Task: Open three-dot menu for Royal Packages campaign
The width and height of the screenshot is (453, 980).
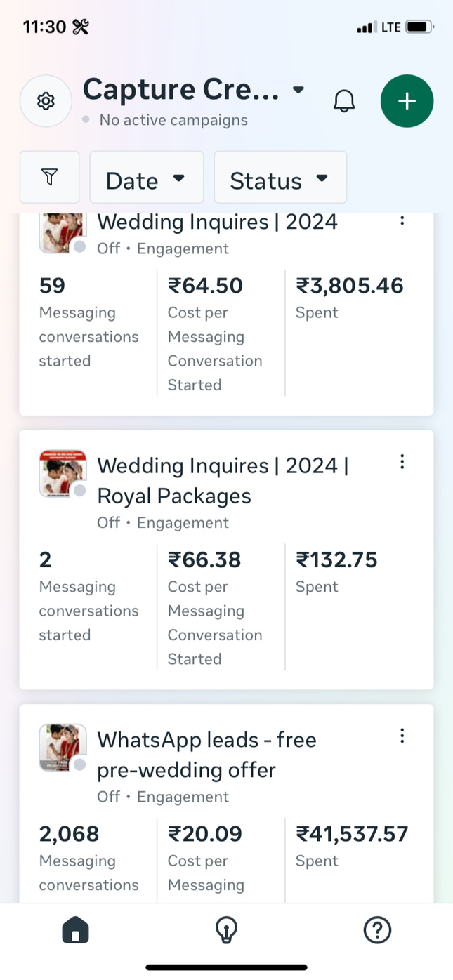Action: [402, 461]
